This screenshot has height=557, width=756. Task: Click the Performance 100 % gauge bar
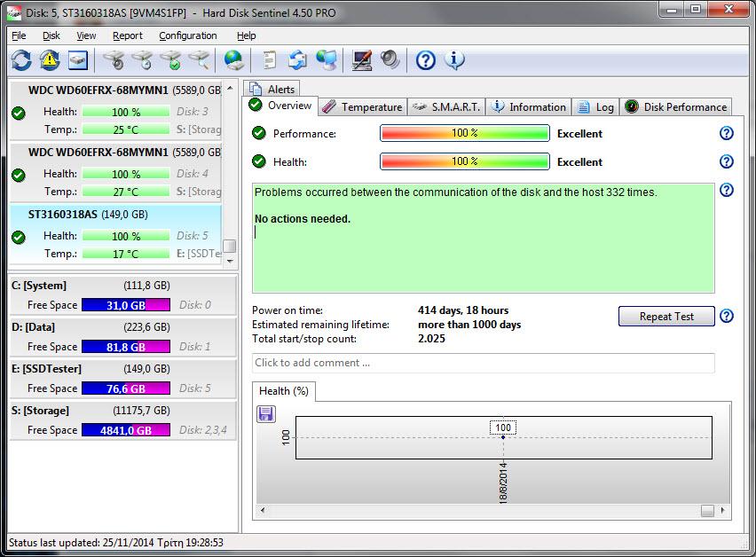coord(465,133)
